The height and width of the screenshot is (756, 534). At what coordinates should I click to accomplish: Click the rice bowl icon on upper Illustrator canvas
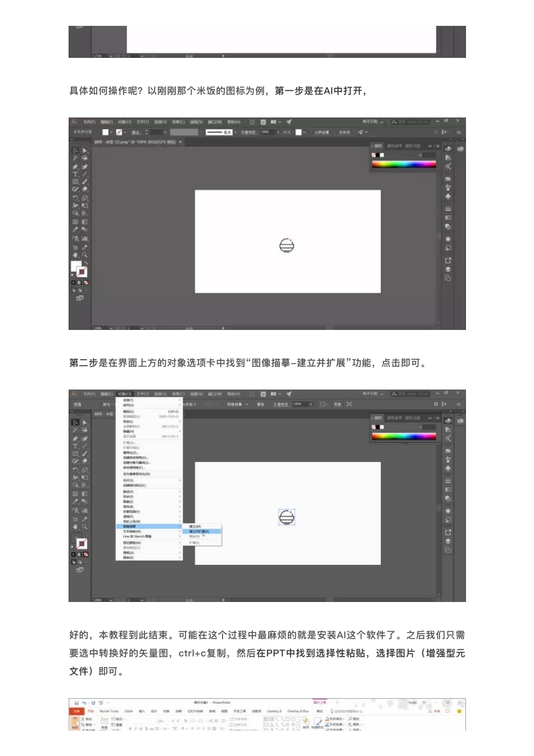(x=287, y=246)
